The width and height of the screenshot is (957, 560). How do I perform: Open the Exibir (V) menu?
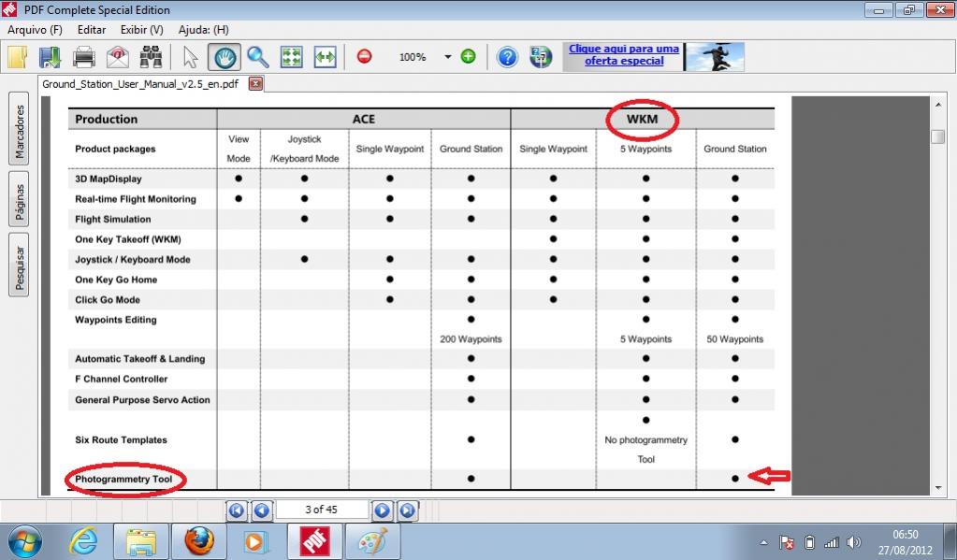click(x=141, y=30)
